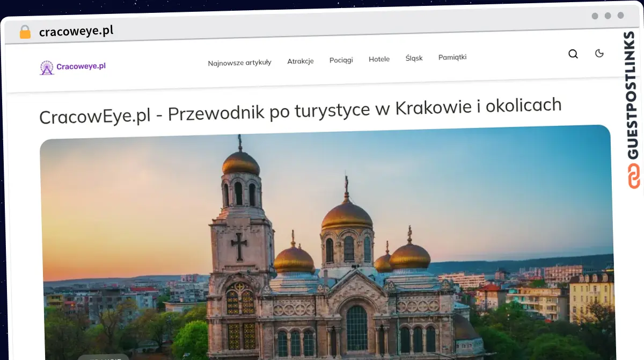Open the Hotele menu item
The height and width of the screenshot is (360, 644).
[379, 59]
